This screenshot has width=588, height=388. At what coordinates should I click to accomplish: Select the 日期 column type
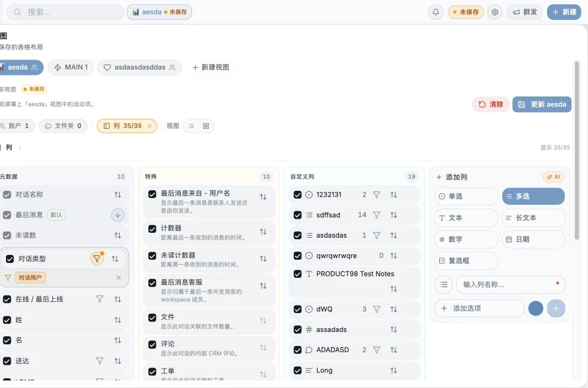(x=534, y=239)
